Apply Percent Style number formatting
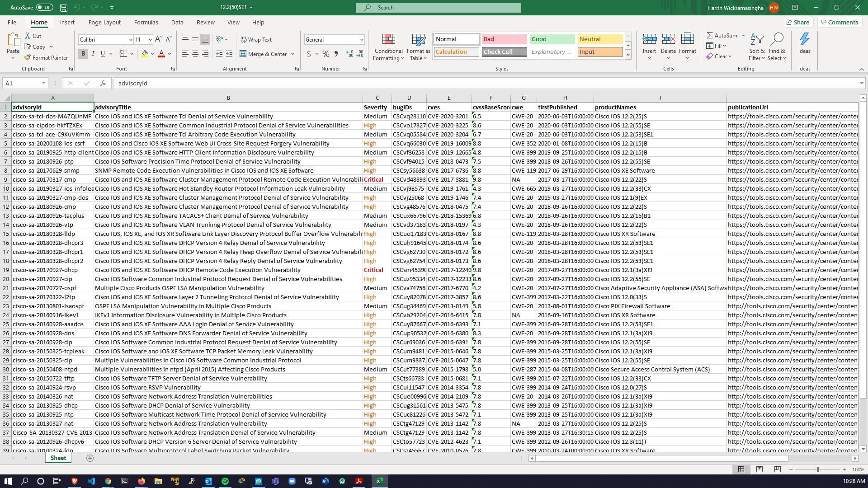The height and width of the screenshot is (488, 868). tap(325, 54)
